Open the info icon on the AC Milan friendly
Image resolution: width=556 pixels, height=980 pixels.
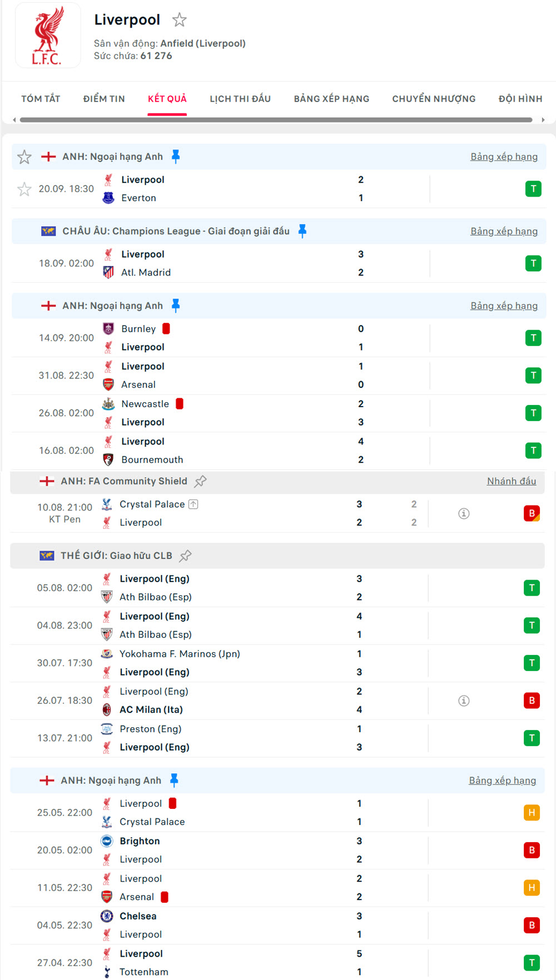(464, 701)
